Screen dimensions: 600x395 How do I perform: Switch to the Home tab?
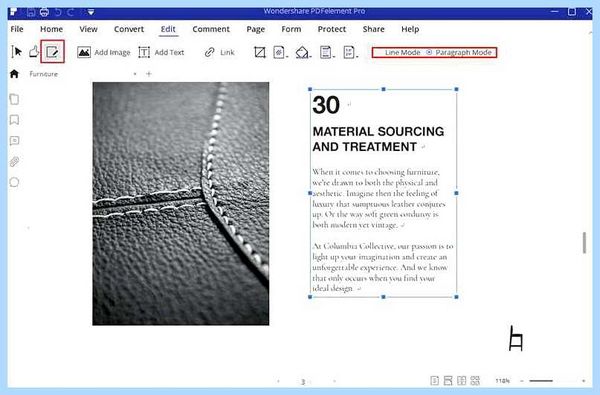[51, 29]
